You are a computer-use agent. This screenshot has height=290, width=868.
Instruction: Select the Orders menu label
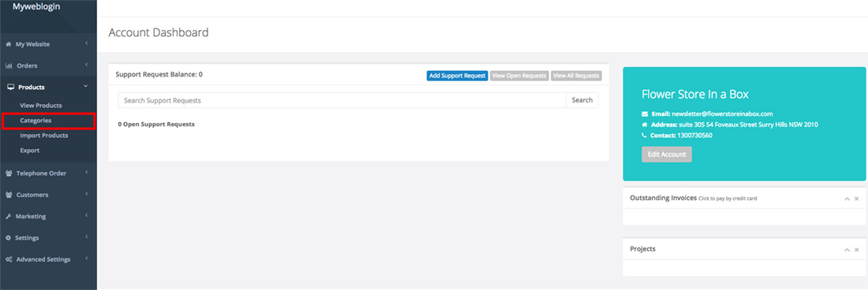tap(27, 65)
